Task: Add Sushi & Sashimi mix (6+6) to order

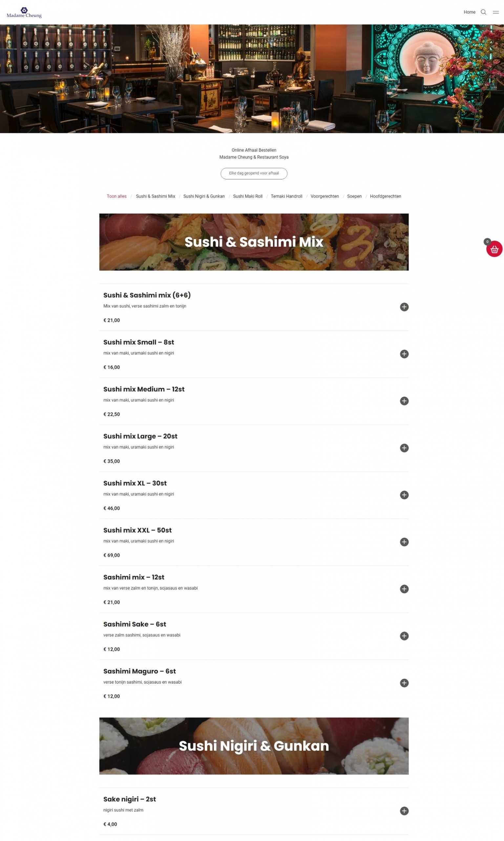Action: (404, 307)
